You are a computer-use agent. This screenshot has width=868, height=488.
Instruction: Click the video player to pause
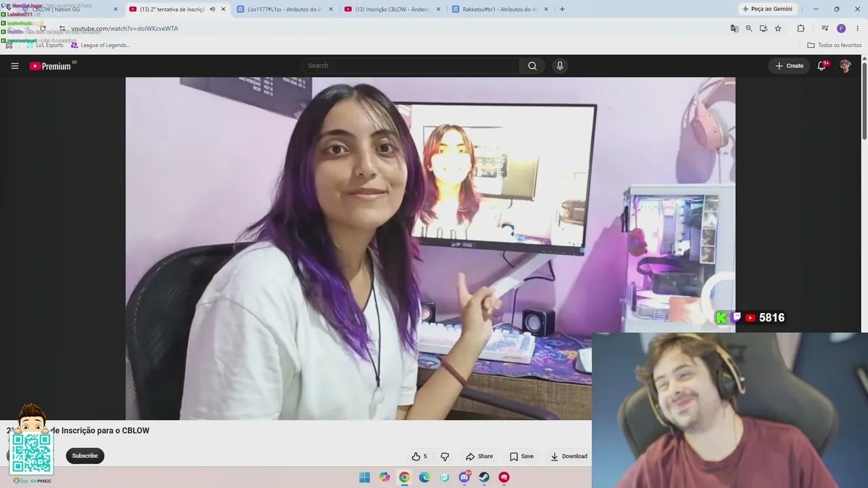point(430,248)
